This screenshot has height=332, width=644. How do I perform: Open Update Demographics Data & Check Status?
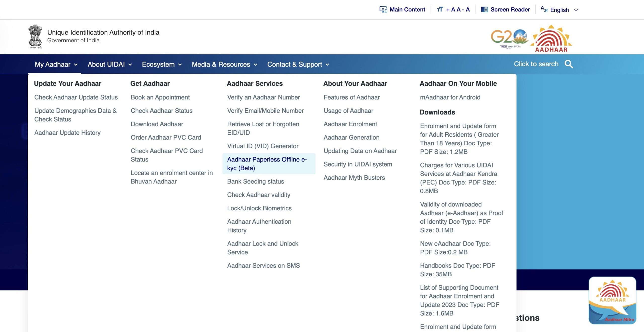75,115
